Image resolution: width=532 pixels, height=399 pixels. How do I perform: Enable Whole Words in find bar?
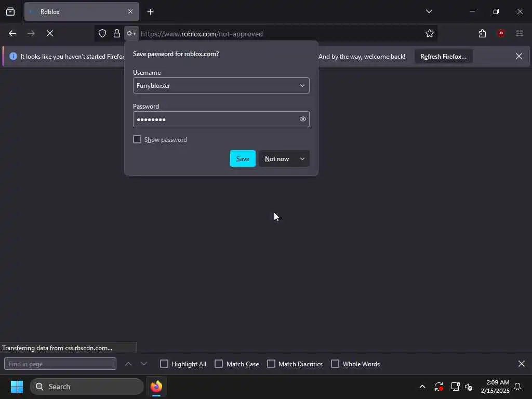pyautogui.click(x=335, y=364)
